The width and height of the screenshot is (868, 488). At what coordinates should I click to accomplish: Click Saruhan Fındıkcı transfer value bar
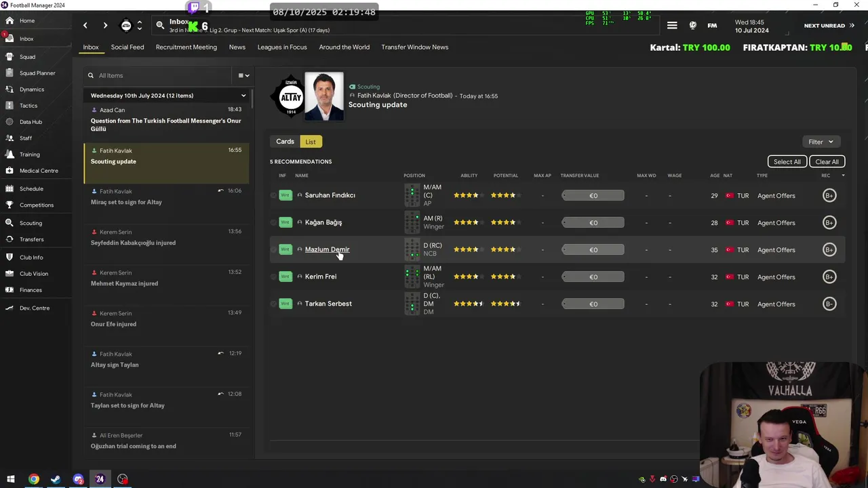(x=593, y=195)
